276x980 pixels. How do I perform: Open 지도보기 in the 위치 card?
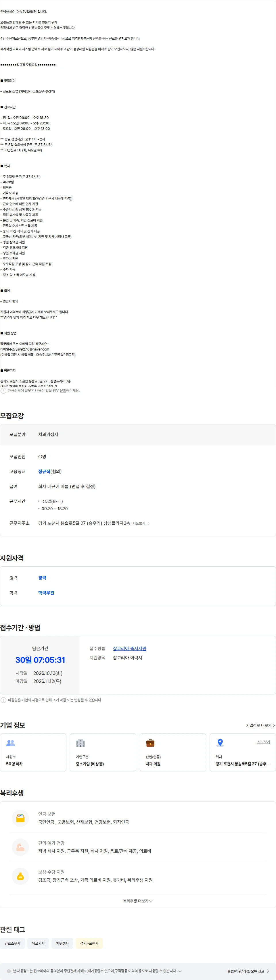(x=263, y=742)
